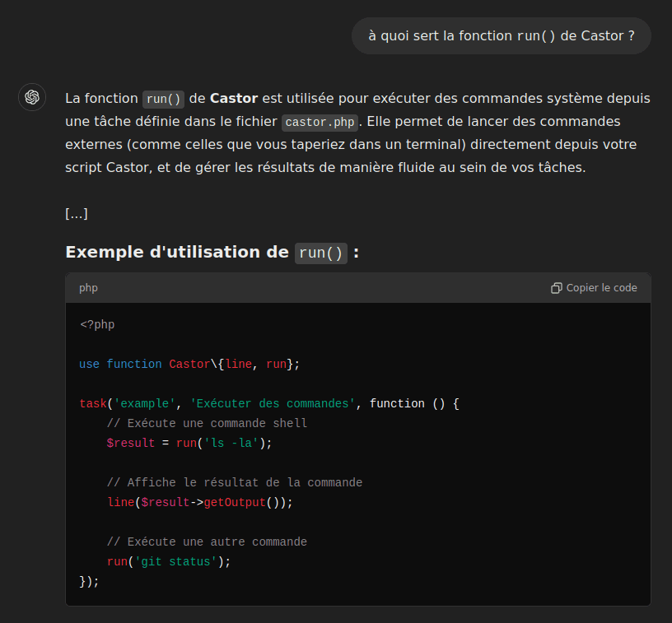Click the "Exemple d'utilisation de" heading text
Viewport: 672px width, 623px height.
[176, 252]
